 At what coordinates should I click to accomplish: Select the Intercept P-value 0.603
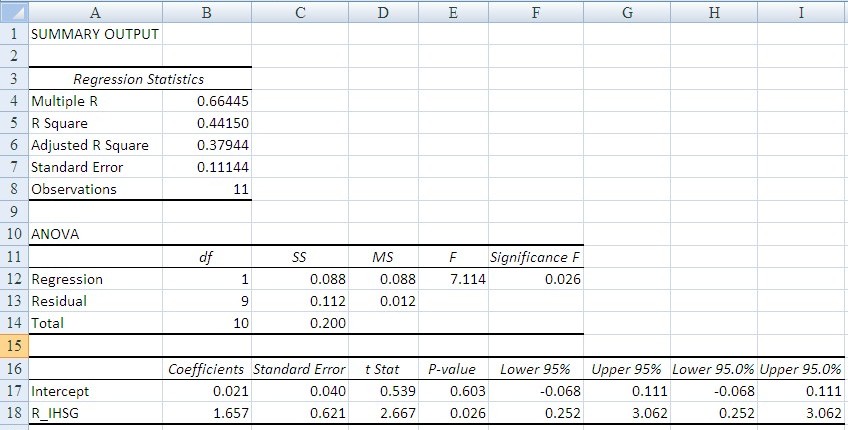coord(455,390)
